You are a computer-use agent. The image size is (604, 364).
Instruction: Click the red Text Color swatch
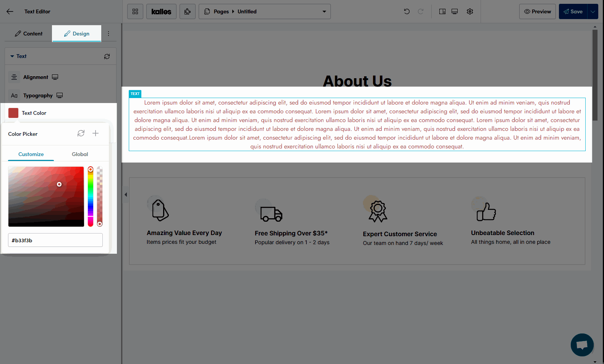[x=13, y=113]
